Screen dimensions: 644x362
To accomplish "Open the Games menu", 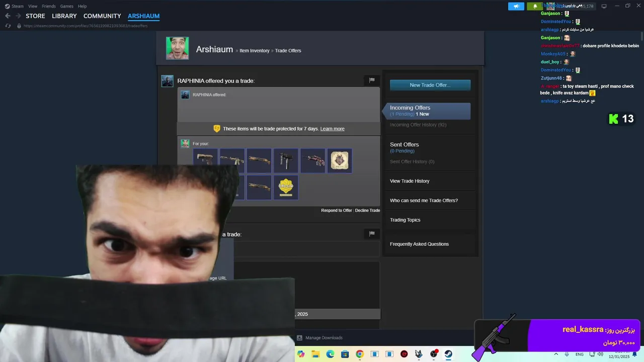I will (66, 6).
